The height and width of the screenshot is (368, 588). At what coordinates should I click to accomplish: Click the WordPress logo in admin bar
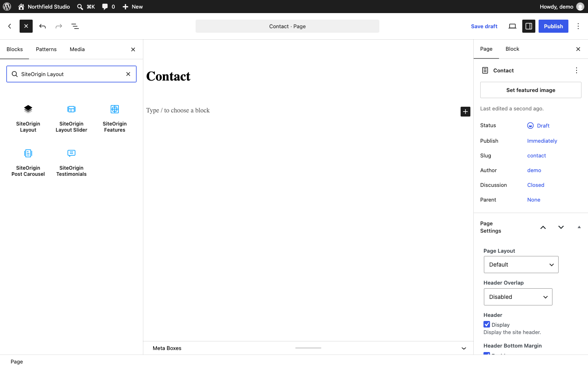pyautogui.click(x=7, y=7)
